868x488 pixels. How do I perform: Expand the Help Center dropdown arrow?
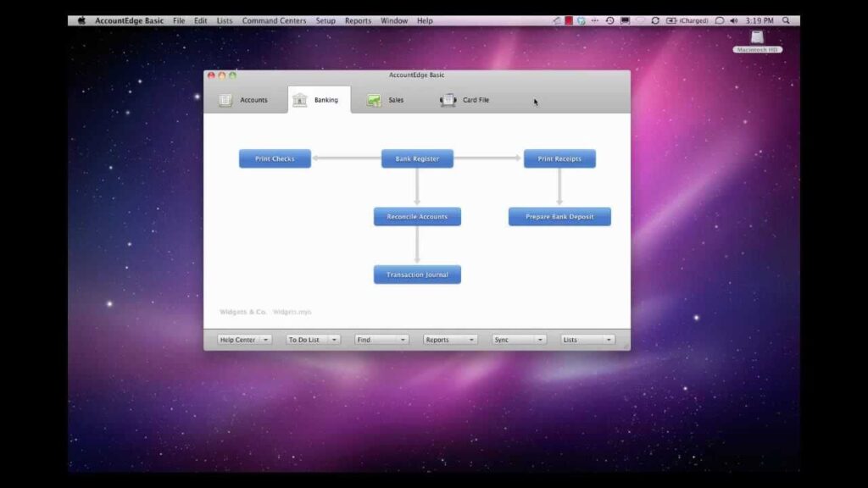point(265,340)
